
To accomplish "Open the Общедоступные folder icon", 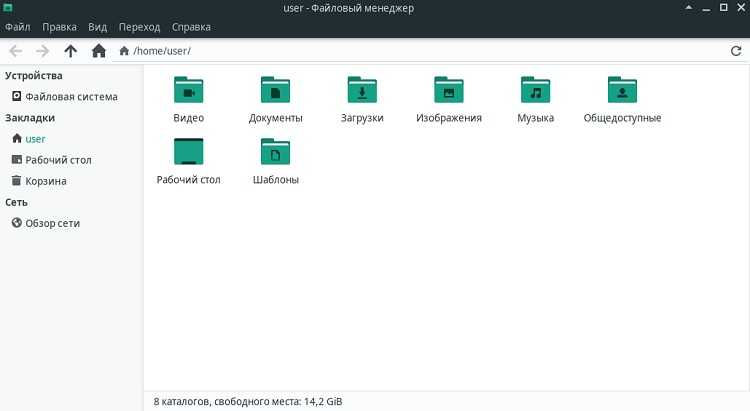I will pos(622,90).
